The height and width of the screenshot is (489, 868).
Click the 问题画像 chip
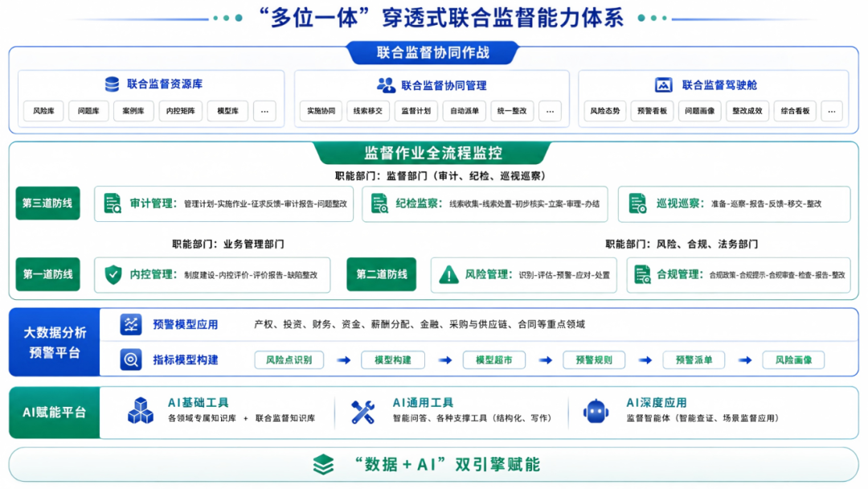700,111
